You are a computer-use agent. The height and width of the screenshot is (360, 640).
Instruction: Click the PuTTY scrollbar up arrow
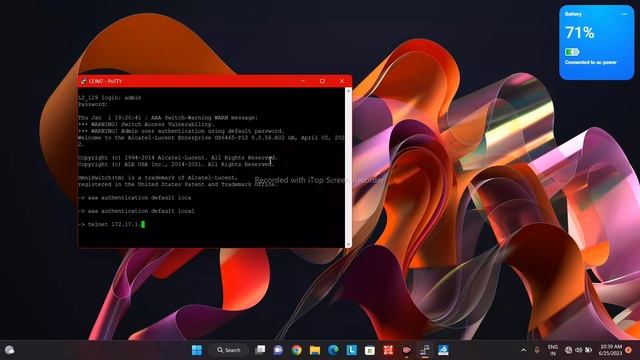348,91
